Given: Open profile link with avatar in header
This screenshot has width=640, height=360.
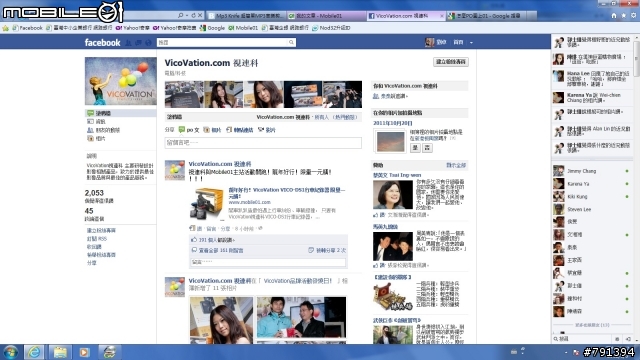Looking at the screenshot, I should click(436, 42).
